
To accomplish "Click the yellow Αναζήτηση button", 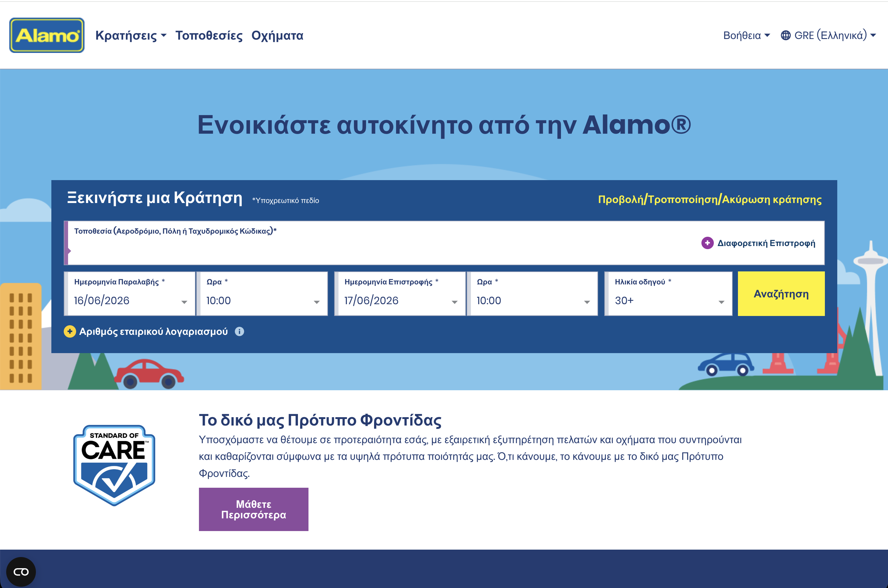I will point(781,294).
